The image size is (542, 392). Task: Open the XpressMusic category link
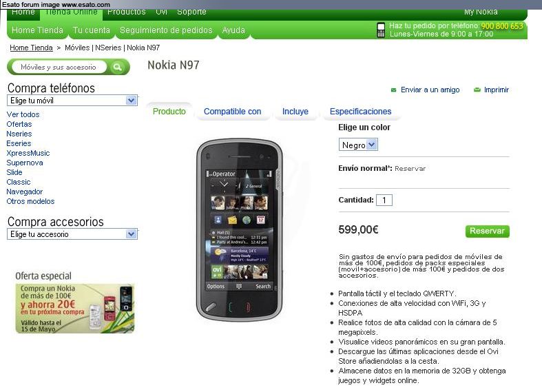[28, 153]
